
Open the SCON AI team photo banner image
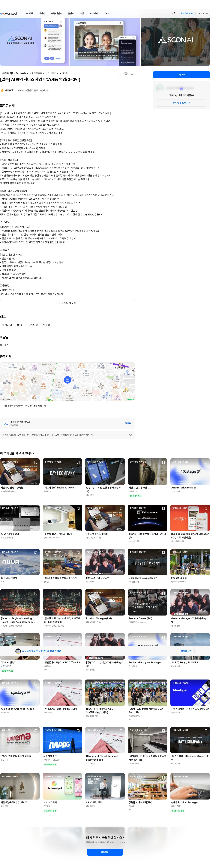coord(175,42)
